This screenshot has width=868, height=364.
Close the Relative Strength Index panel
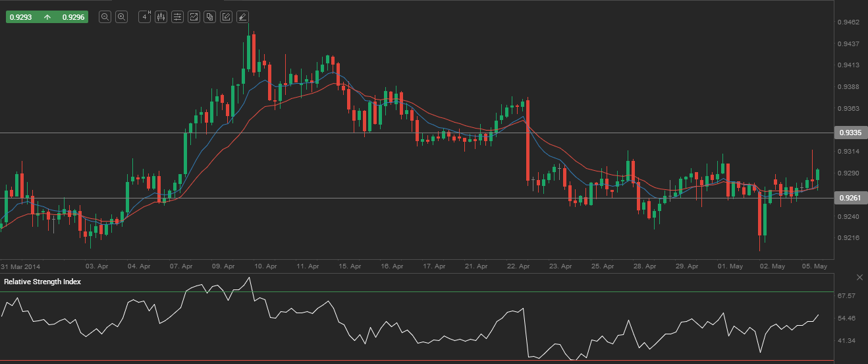[x=859, y=277]
